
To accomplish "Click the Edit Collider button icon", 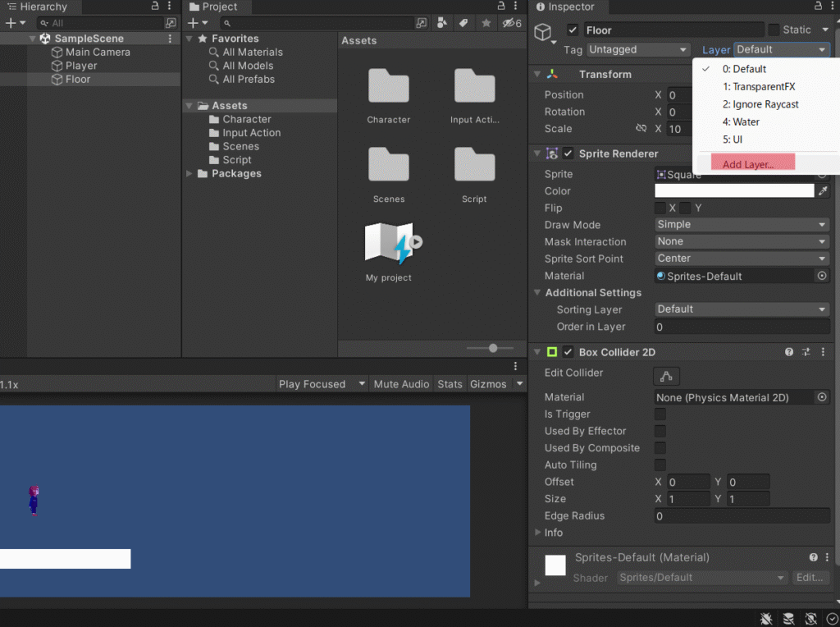I will (666, 375).
